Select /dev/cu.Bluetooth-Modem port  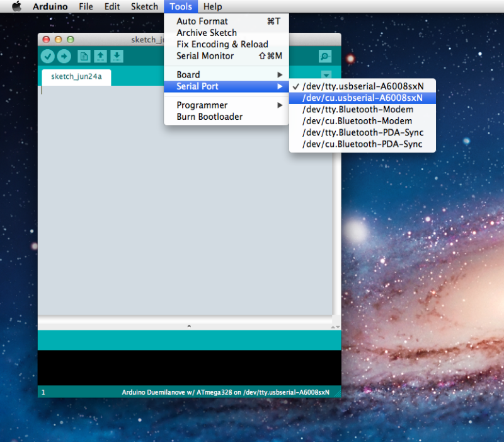362,121
